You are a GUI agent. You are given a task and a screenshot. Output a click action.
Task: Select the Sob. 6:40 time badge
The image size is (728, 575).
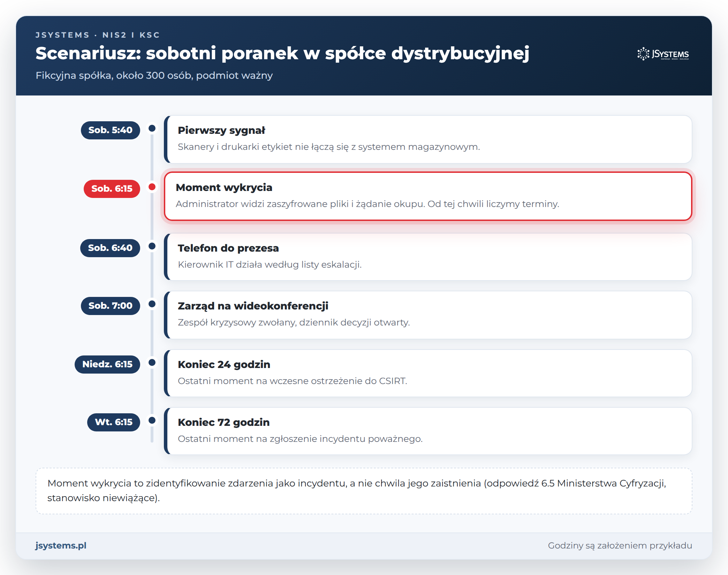tap(110, 248)
